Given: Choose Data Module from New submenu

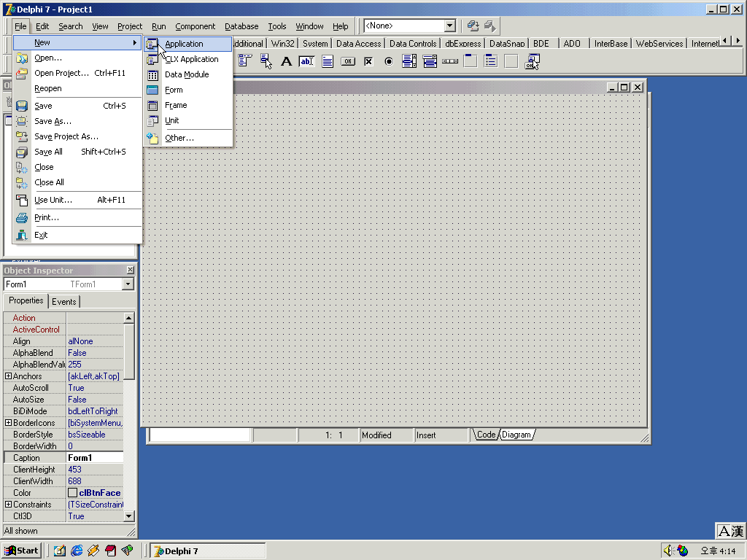Looking at the screenshot, I should point(187,74).
